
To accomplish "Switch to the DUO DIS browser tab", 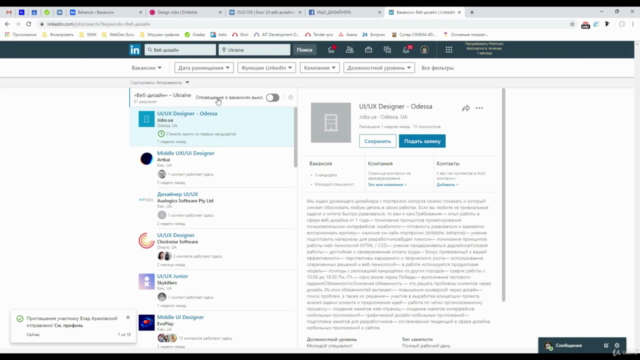I will coord(265,12).
